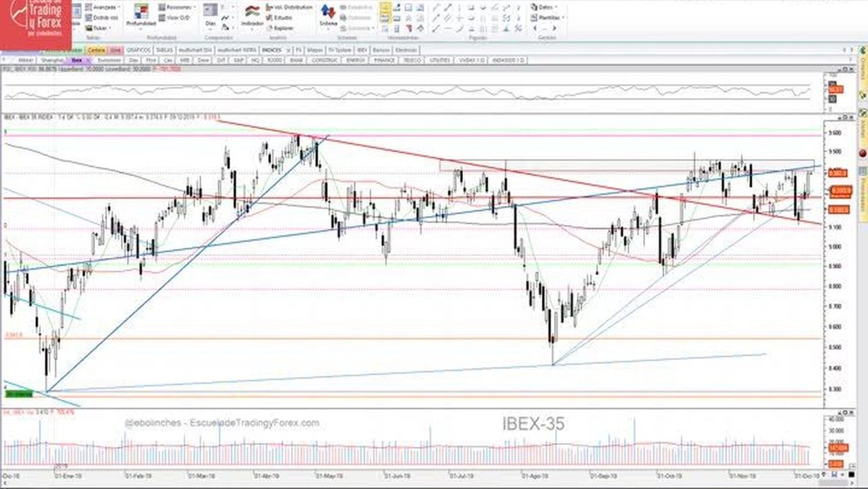Expand the Días dropdown arrow
Image resolution: width=868 pixels, height=489 pixels.
pos(210,29)
